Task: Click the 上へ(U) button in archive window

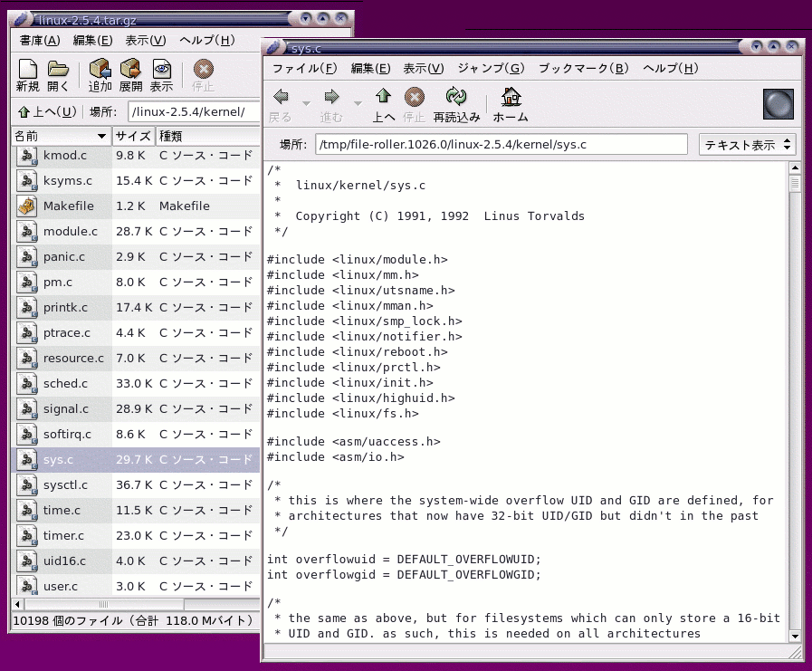Action: click(47, 112)
